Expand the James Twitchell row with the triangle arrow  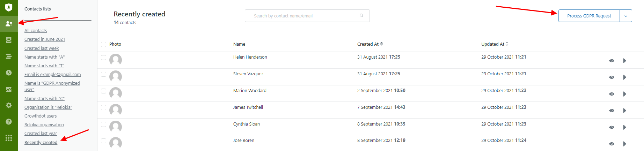tap(624, 111)
